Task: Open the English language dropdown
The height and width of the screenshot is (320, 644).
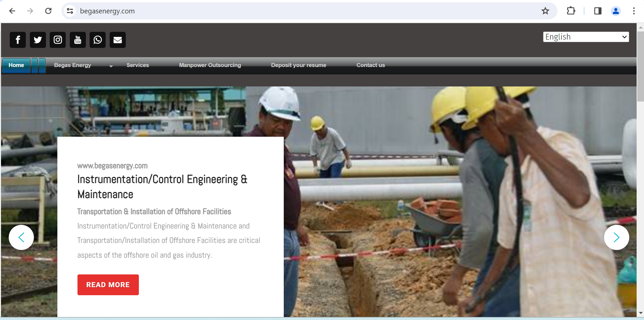Action: click(x=586, y=37)
